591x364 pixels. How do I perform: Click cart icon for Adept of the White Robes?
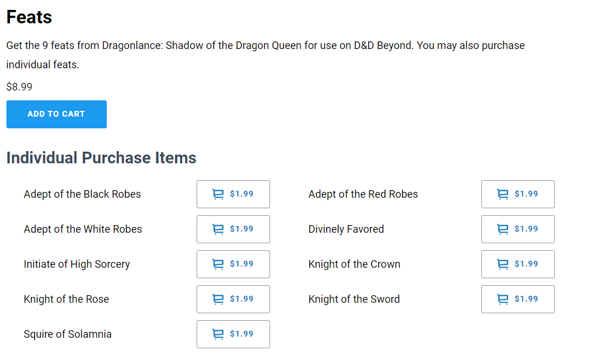click(x=218, y=229)
